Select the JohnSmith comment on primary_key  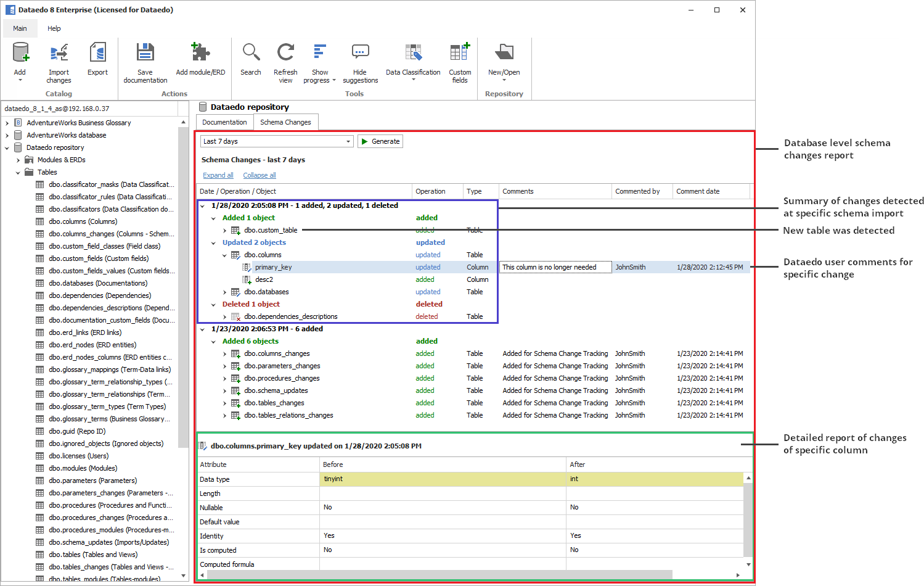[630, 267]
